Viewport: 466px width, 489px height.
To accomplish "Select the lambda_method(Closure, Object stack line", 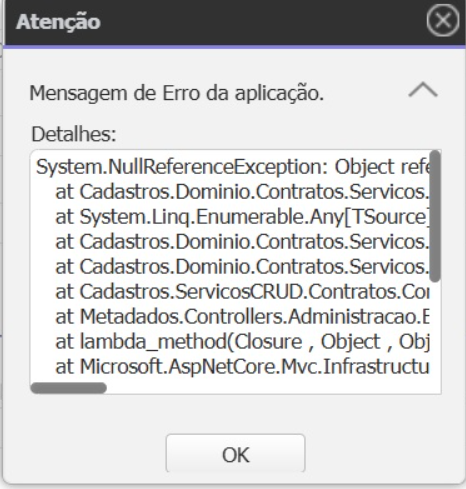I will 242,342.
